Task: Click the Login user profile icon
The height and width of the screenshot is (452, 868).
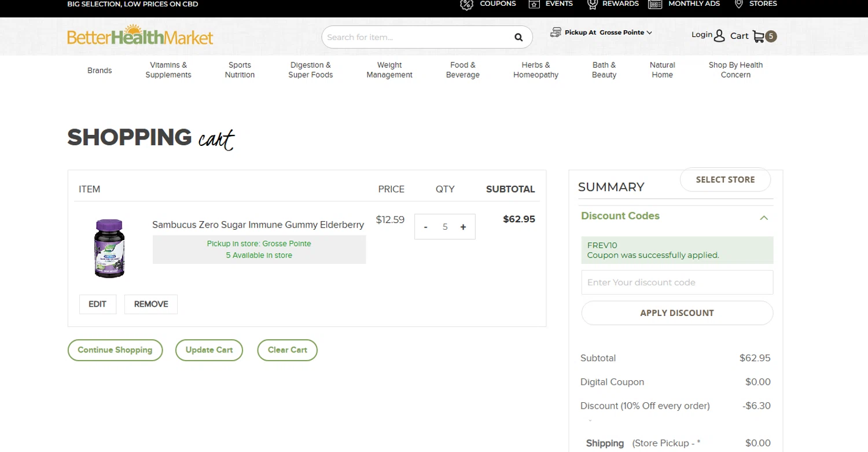Action: point(719,36)
